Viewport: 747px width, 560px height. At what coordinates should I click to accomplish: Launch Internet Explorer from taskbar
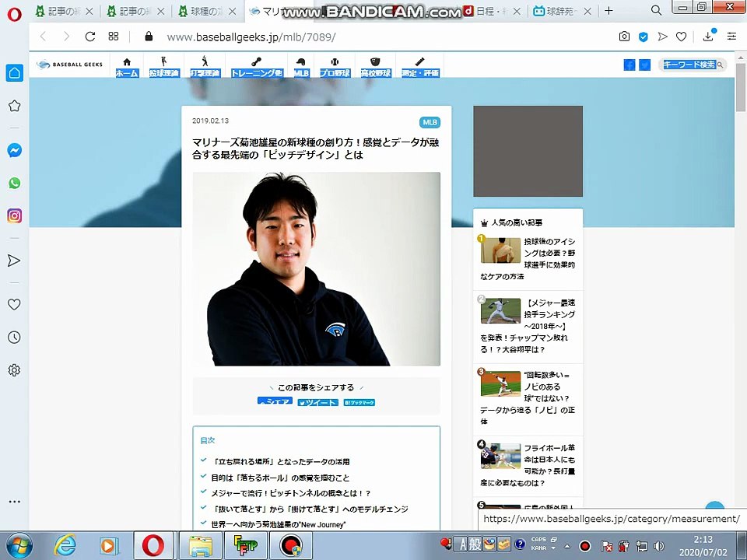[65, 545]
